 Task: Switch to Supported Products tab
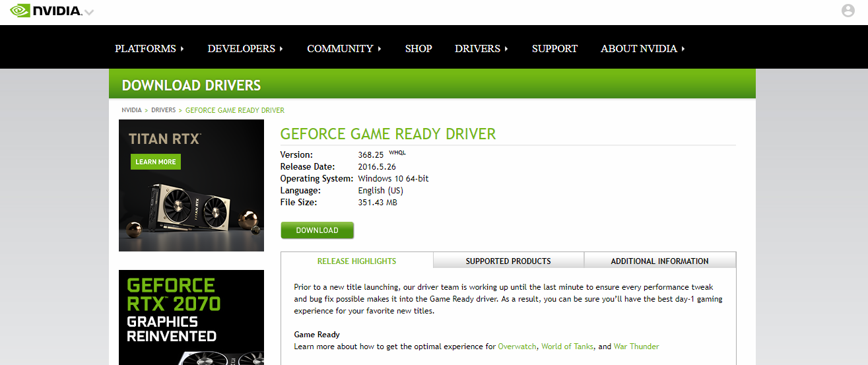508,261
